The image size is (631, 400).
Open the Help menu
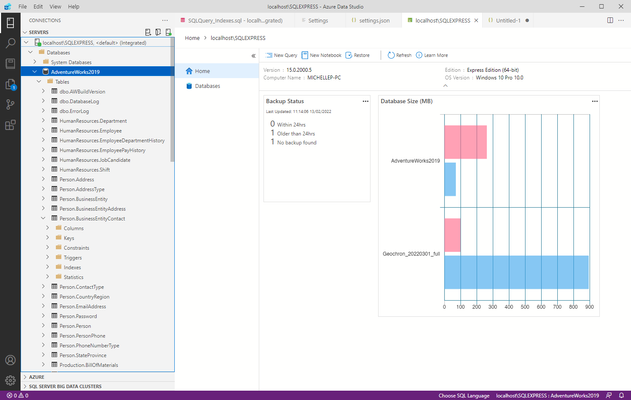(73, 6)
